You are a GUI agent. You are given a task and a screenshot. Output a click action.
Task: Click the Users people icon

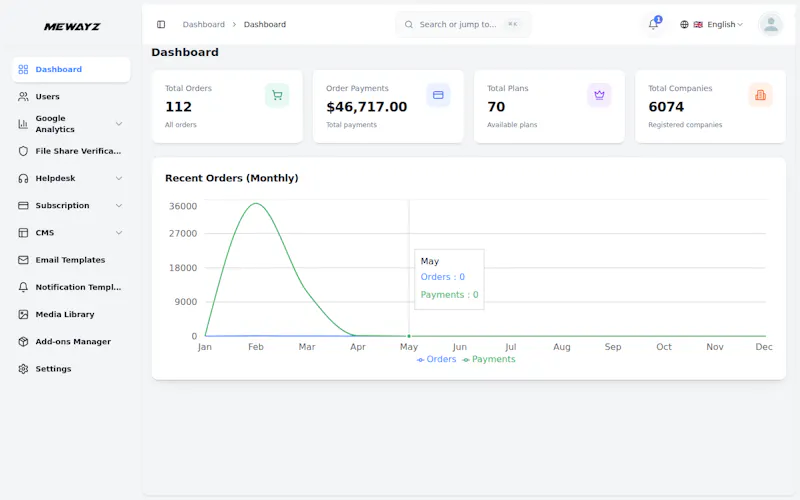[x=23, y=96]
